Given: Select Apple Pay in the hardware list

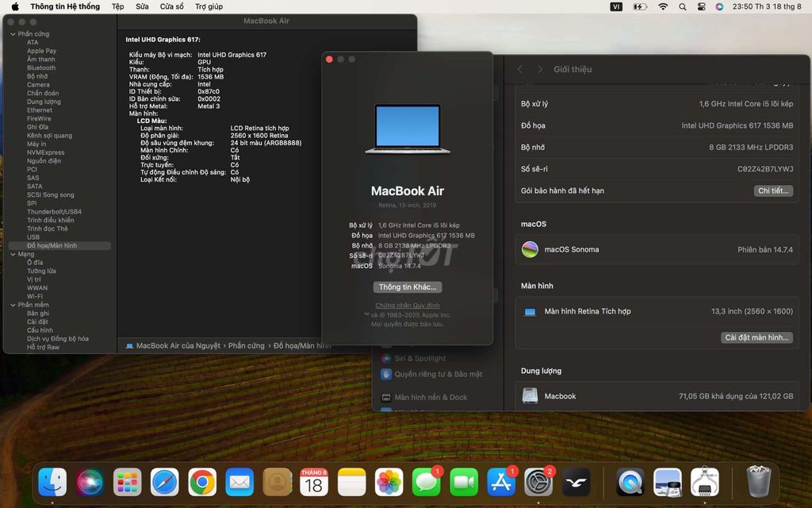Looking at the screenshot, I should tap(41, 52).
